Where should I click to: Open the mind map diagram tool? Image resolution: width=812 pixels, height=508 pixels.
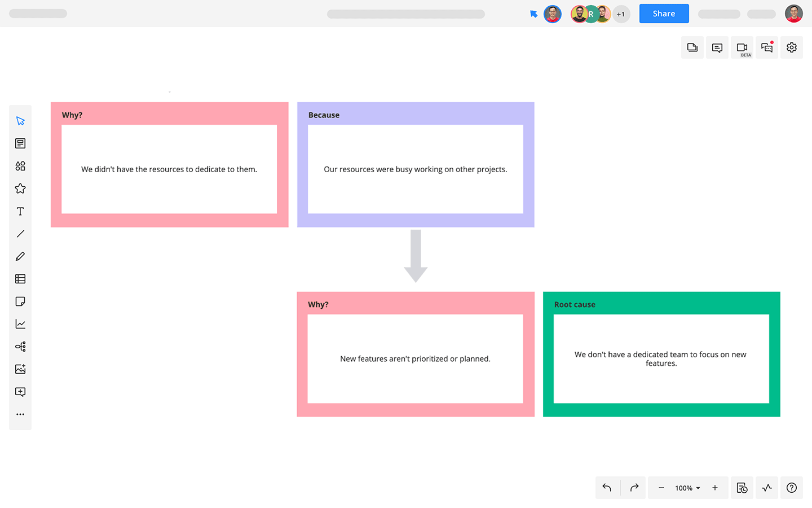point(20,347)
